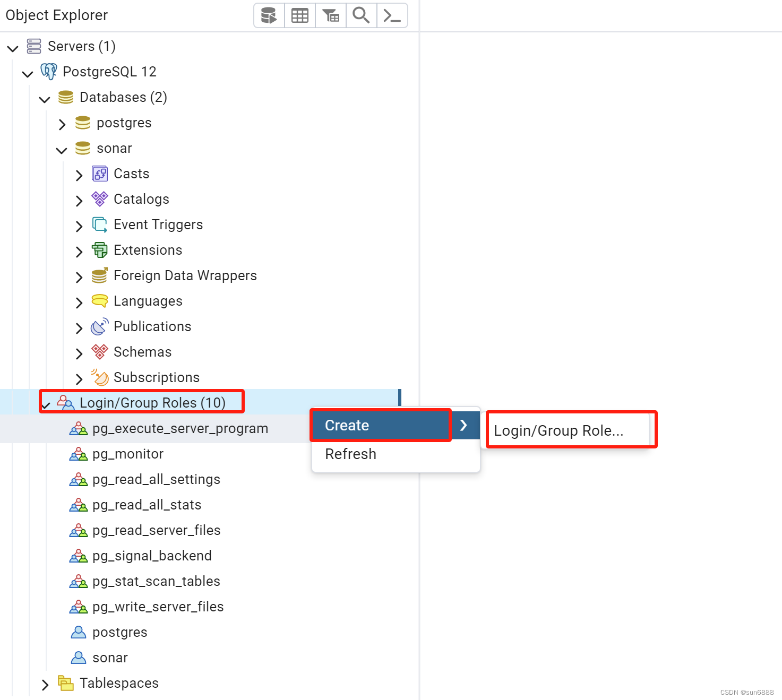Screen dimensions: 782x700
Task: Click the pg_monitor group role icon
Action: [x=79, y=454]
